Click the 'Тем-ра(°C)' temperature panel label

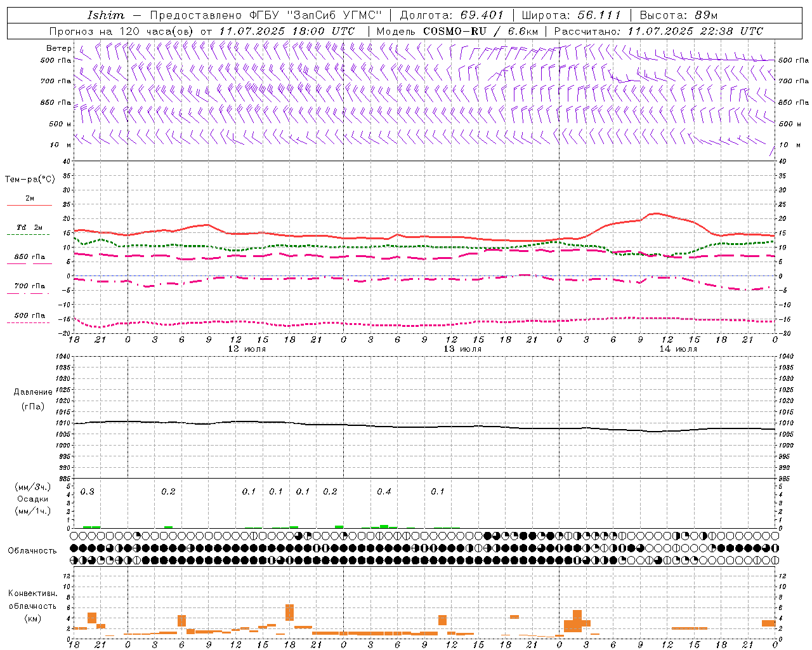(x=30, y=180)
